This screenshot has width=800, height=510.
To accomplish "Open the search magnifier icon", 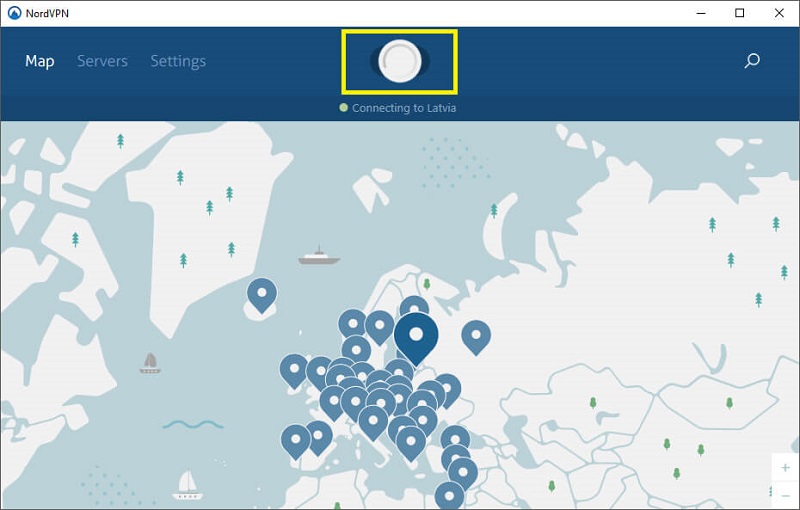I will point(752,61).
